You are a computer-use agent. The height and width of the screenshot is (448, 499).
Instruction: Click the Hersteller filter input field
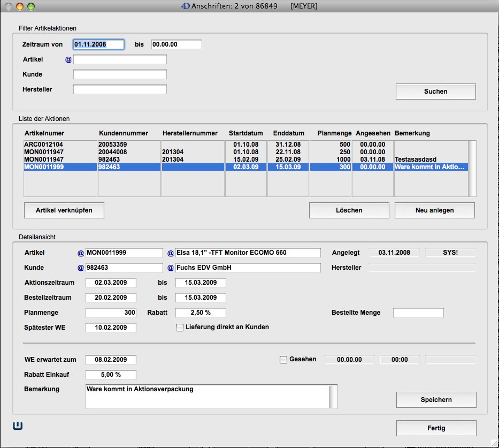click(x=120, y=89)
